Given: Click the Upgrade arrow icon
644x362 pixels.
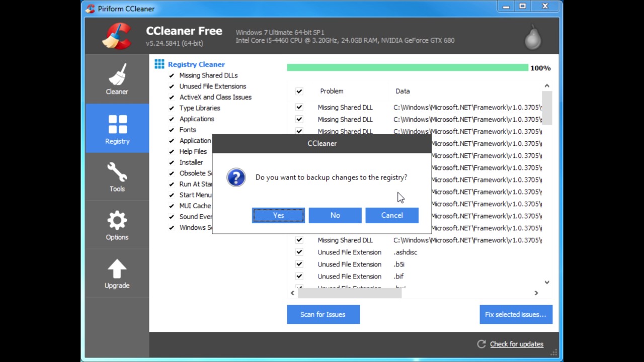Looking at the screenshot, I should 117,269.
